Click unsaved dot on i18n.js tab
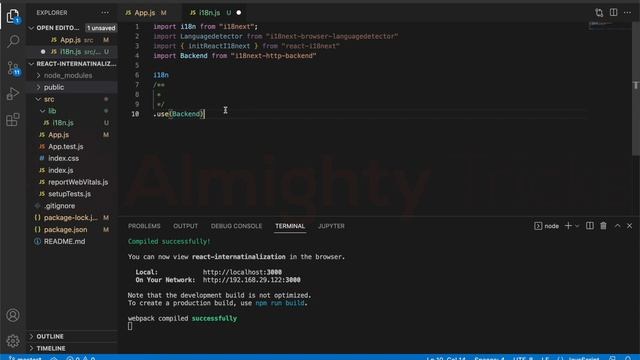Screen dimensions: 640x360 (x=239, y=13)
